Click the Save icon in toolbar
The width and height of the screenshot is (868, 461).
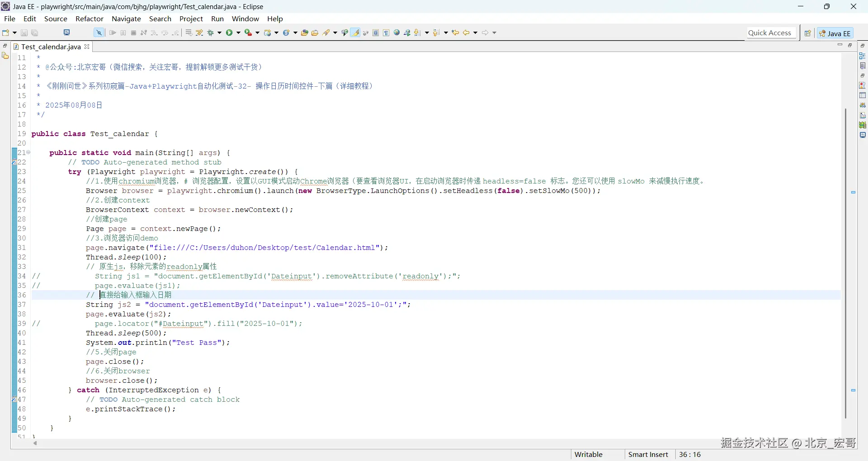pos(24,33)
